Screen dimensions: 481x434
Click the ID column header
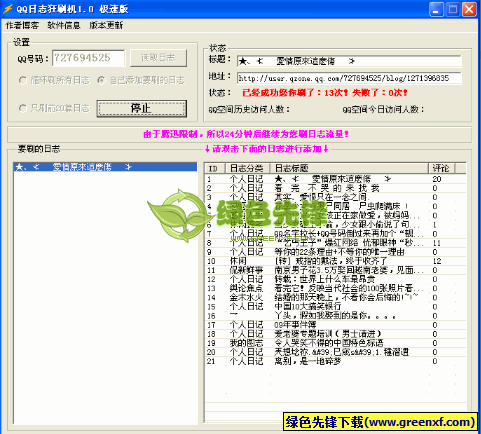[215, 168]
